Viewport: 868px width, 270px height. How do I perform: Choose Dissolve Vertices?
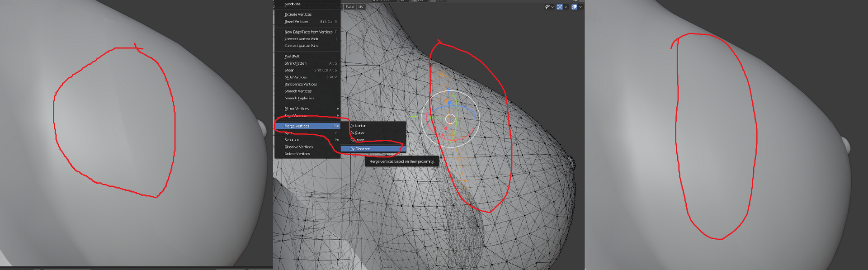(307, 147)
